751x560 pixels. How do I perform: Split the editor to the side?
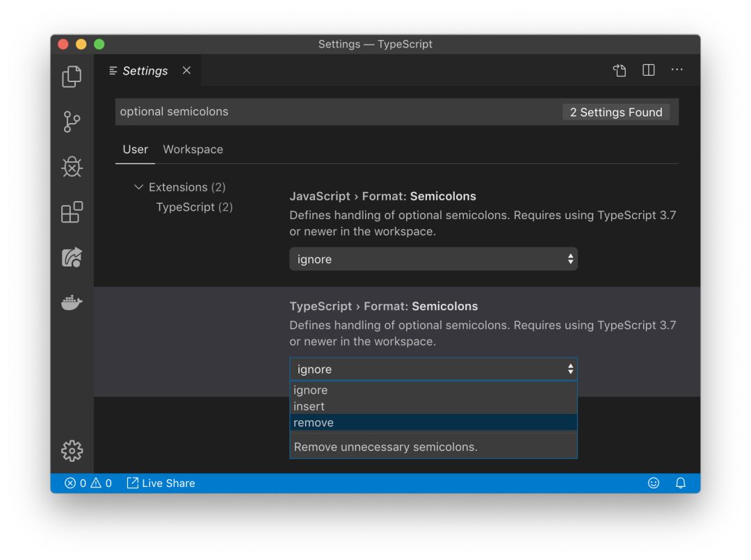pos(649,70)
